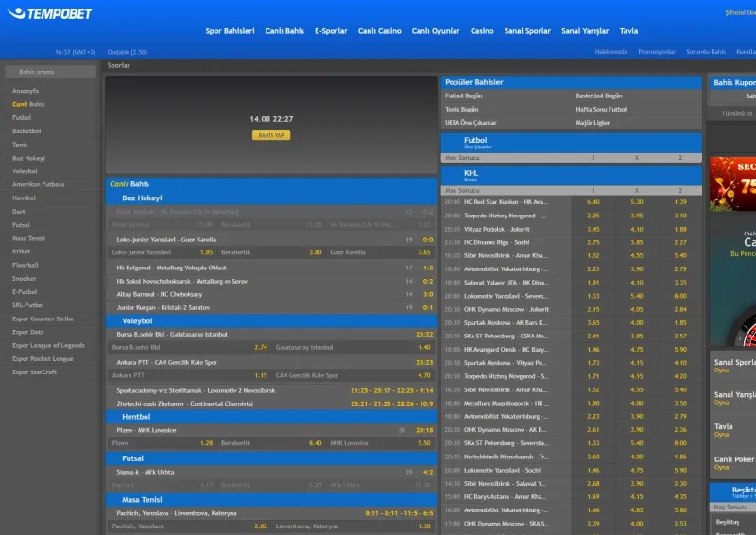This screenshot has width=756, height=535.
Task: Open E-Futbol in the sidebar
Action: [x=25, y=292]
